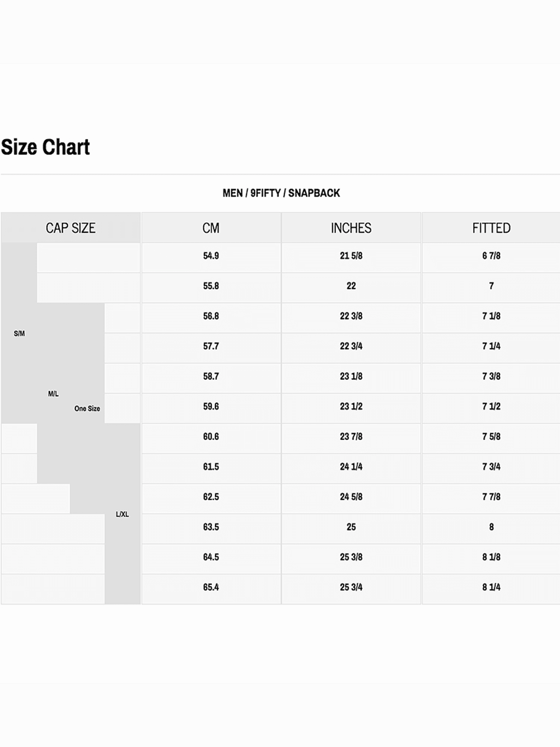Select the L/XL cap size label

tap(122, 514)
